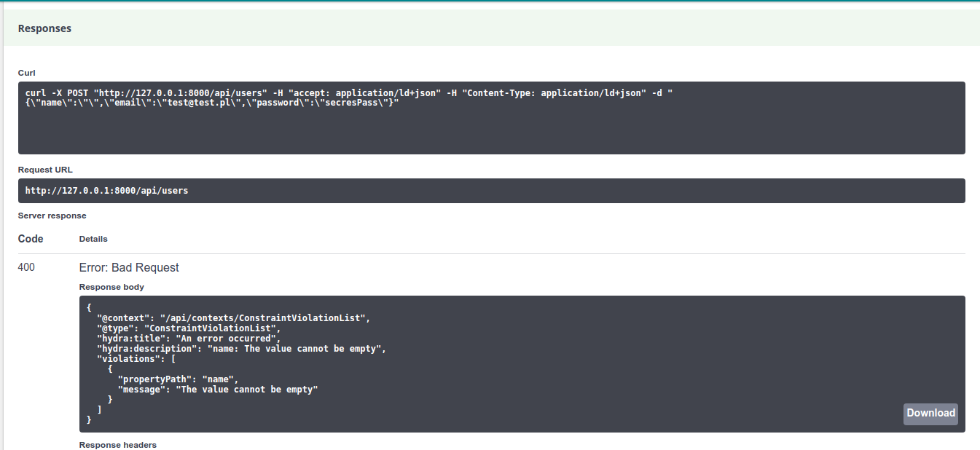Click the 'hydra:title' line in response
The height and width of the screenshot is (450, 980).
189,339
